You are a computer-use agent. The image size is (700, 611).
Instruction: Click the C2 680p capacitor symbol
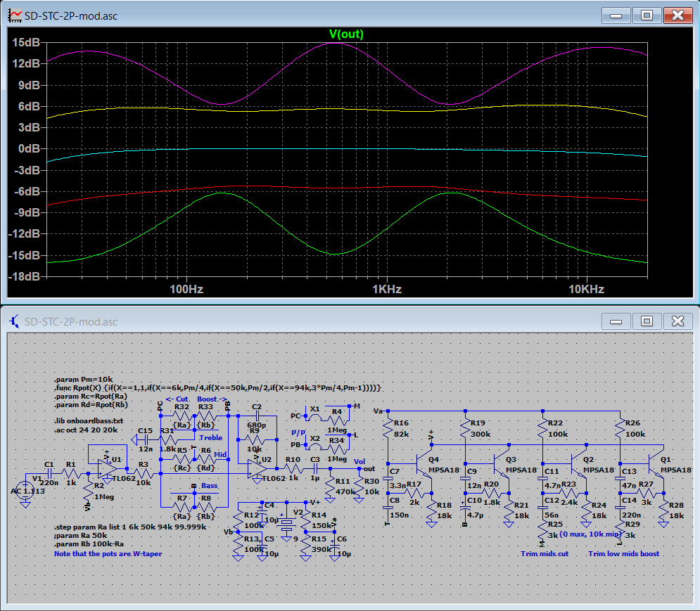pyautogui.click(x=257, y=416)
